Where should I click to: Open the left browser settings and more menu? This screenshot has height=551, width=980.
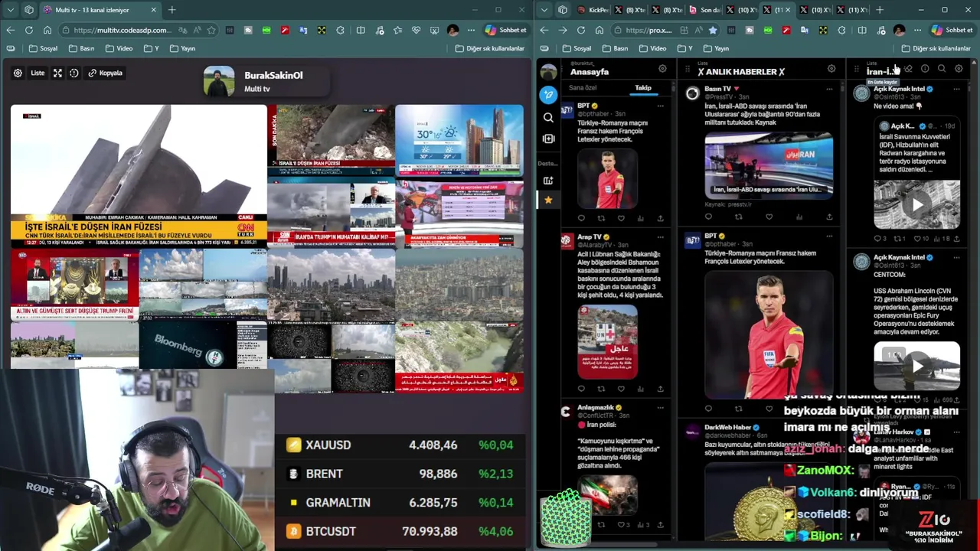pos(471,30)
